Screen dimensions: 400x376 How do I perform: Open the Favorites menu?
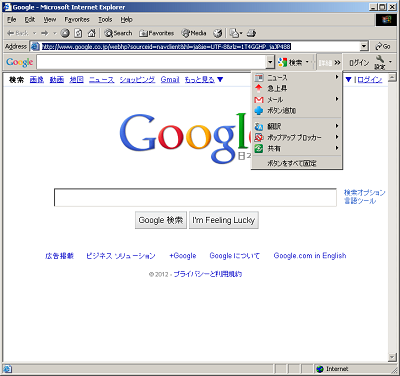coord(77,20)
